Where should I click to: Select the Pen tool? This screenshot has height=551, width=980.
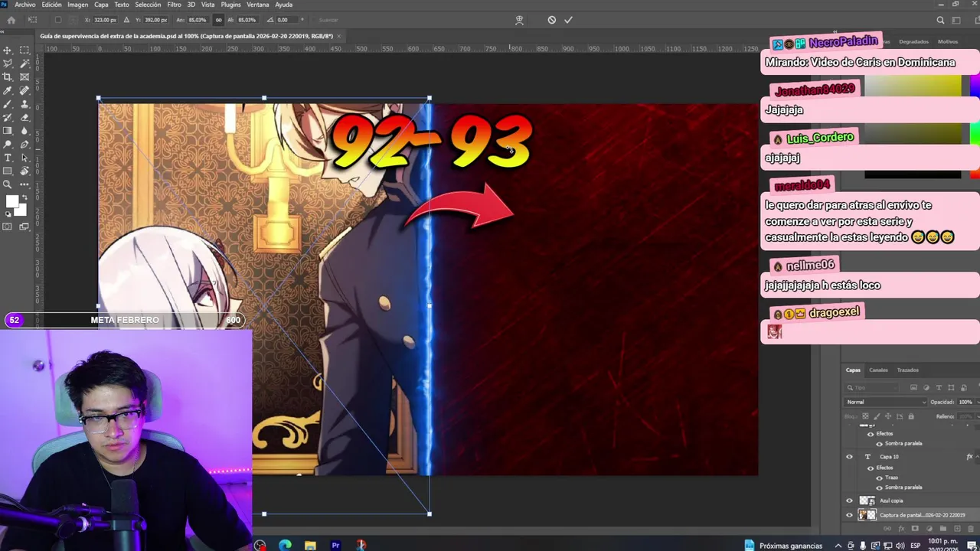[24, 144]
